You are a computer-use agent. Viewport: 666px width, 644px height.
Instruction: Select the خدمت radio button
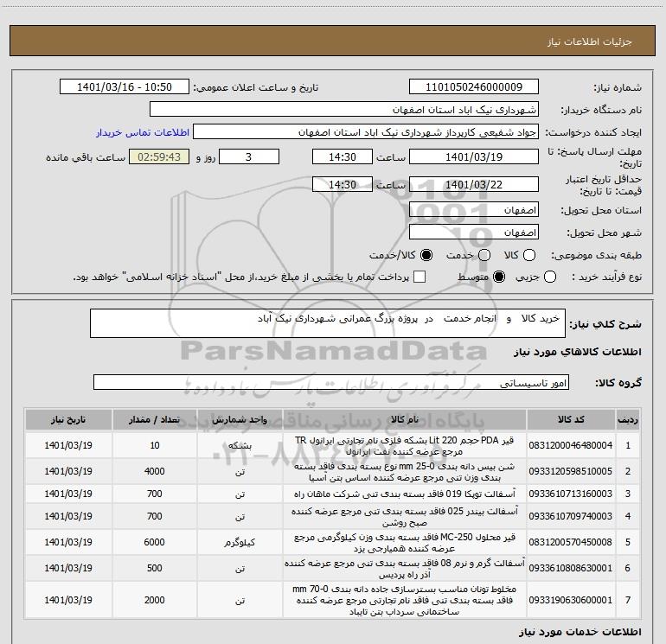[x=484, y=255]
